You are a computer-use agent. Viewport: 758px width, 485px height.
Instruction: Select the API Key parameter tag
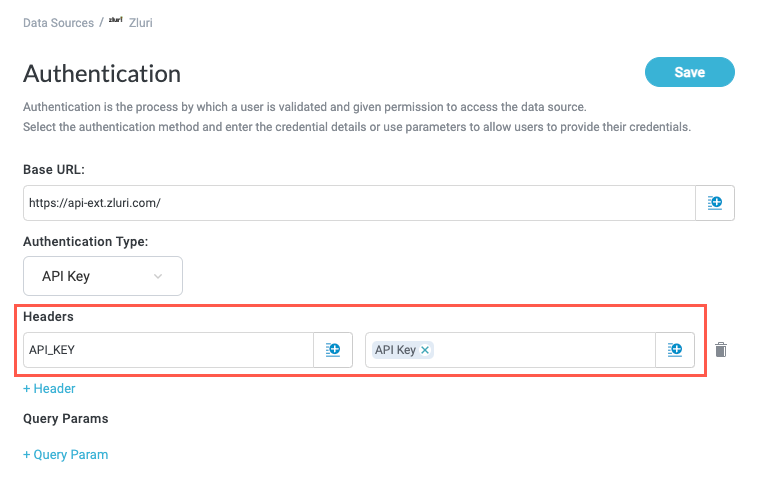395,350
